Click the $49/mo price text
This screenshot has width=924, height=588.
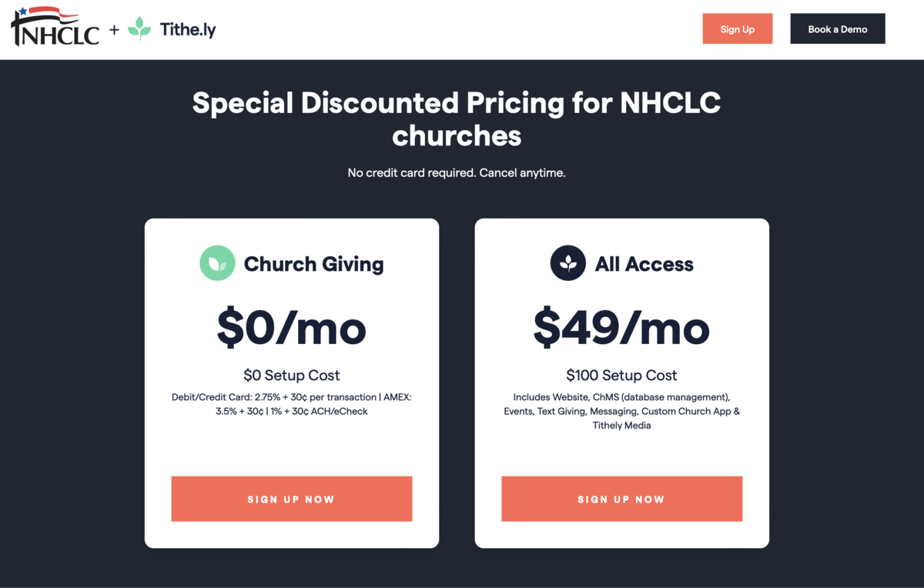click(621, 328)
